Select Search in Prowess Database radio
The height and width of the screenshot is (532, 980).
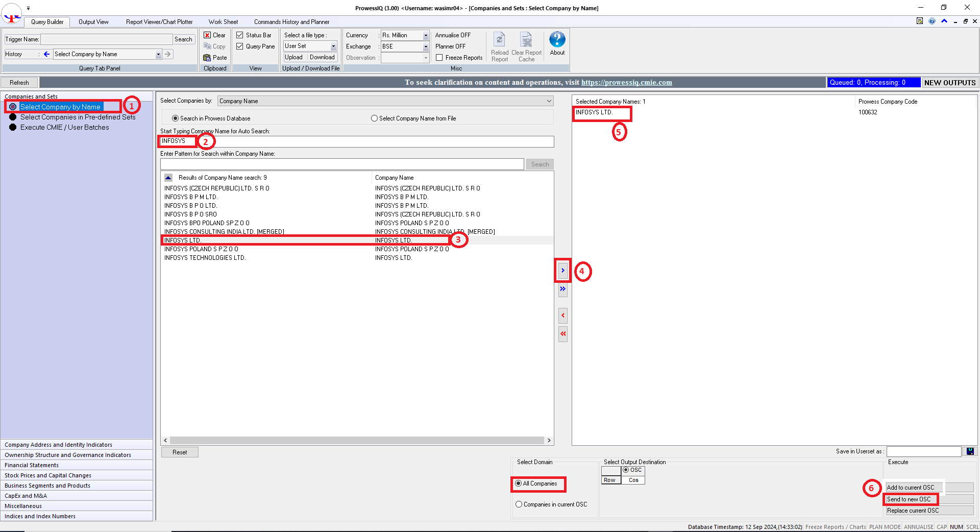pos(175,118)
